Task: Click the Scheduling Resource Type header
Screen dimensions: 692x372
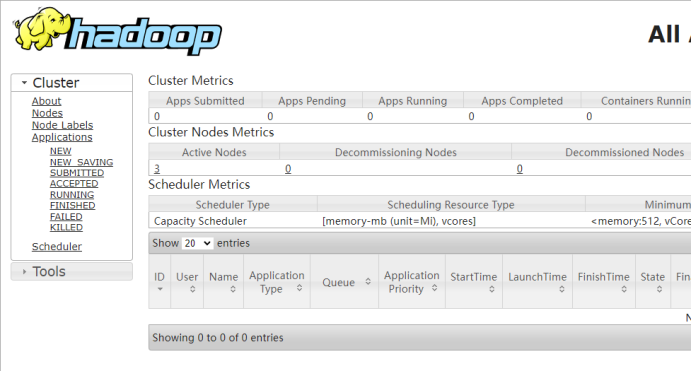Action: 451,205
